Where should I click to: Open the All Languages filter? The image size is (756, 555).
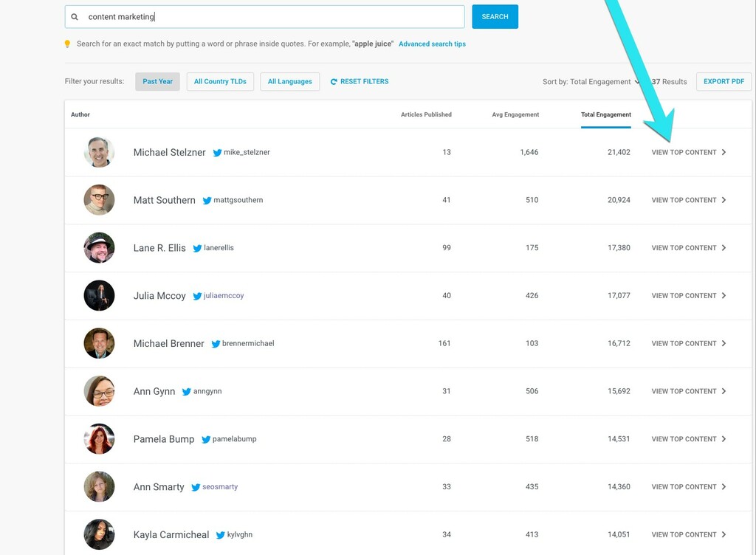289,82
